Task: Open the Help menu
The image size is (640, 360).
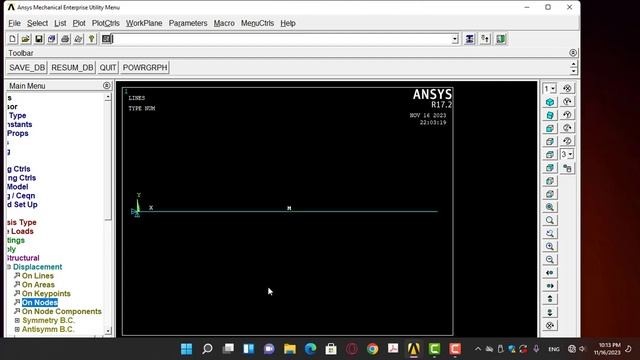Action: (288, 23)
